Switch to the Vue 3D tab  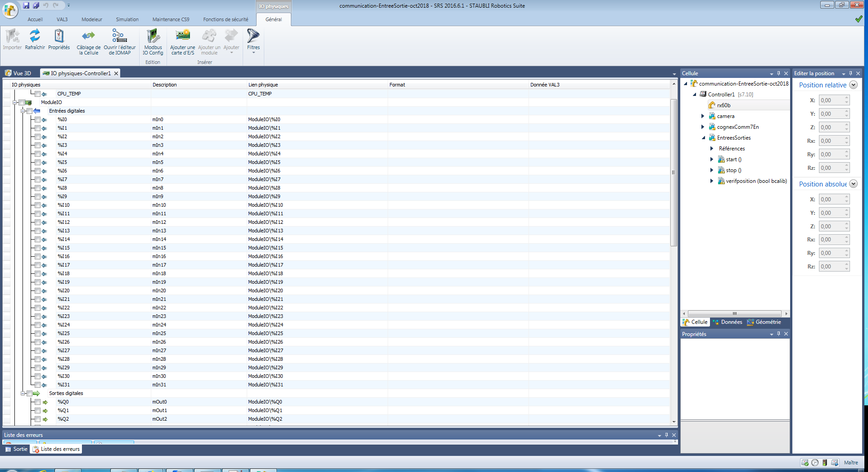coord(19,73)
